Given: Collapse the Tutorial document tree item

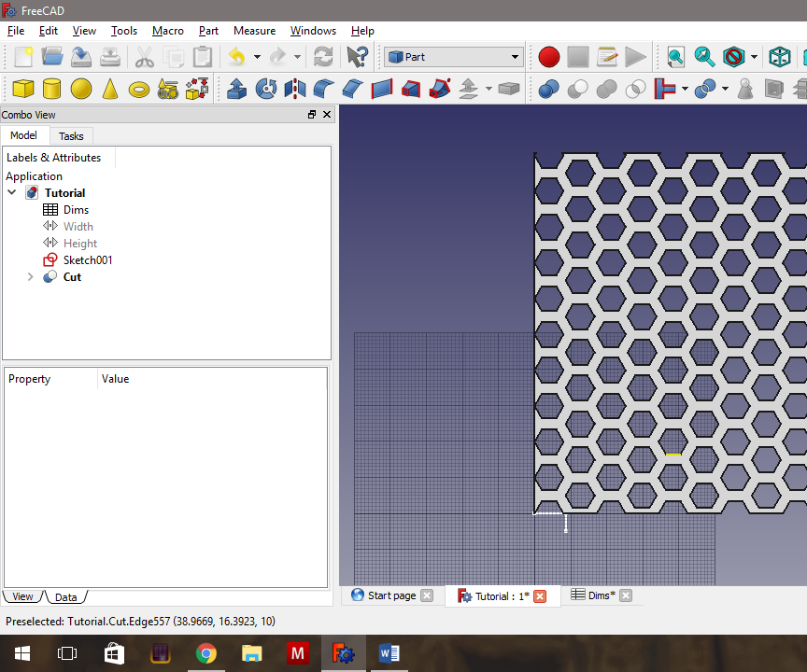Looking at the screenshot, I should pos(11,192).
